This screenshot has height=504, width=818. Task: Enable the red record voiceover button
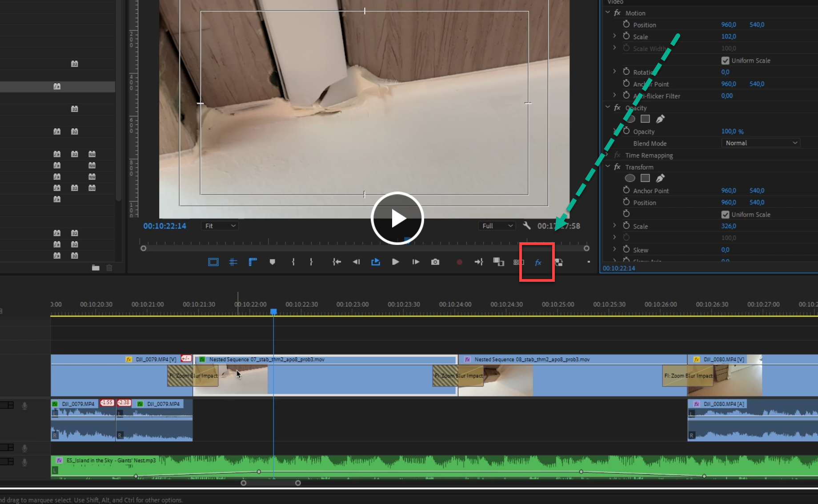click(x=459, y=262)
